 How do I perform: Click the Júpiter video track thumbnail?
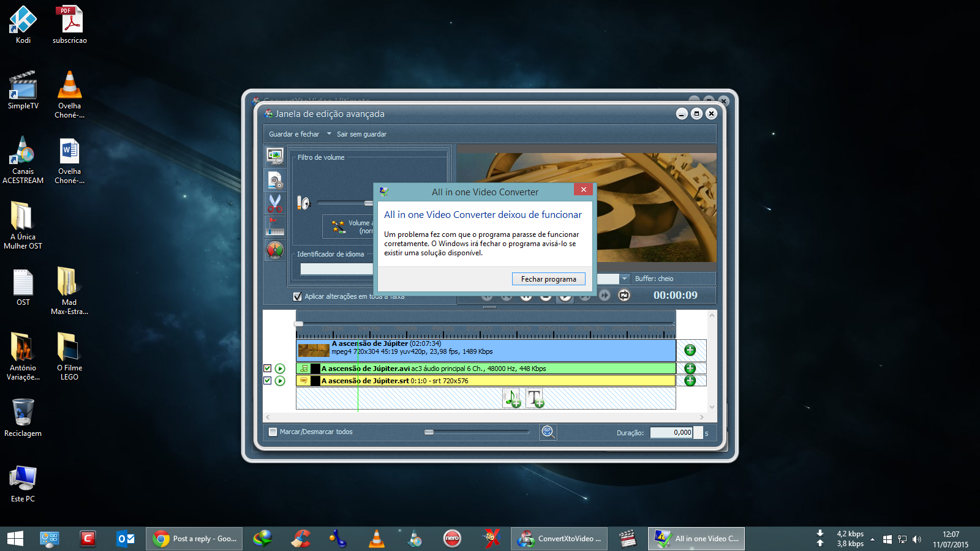tap(314, 350)
